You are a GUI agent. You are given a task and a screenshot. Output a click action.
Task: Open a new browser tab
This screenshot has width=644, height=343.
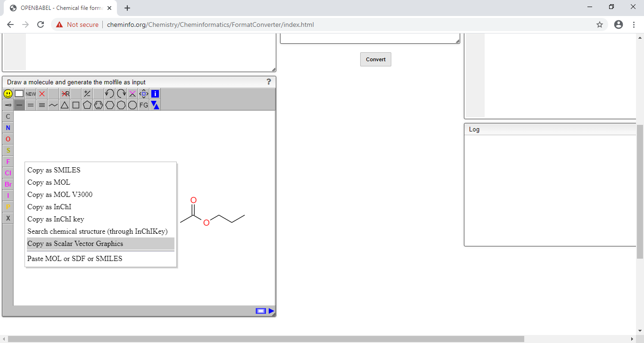(127, 8)
